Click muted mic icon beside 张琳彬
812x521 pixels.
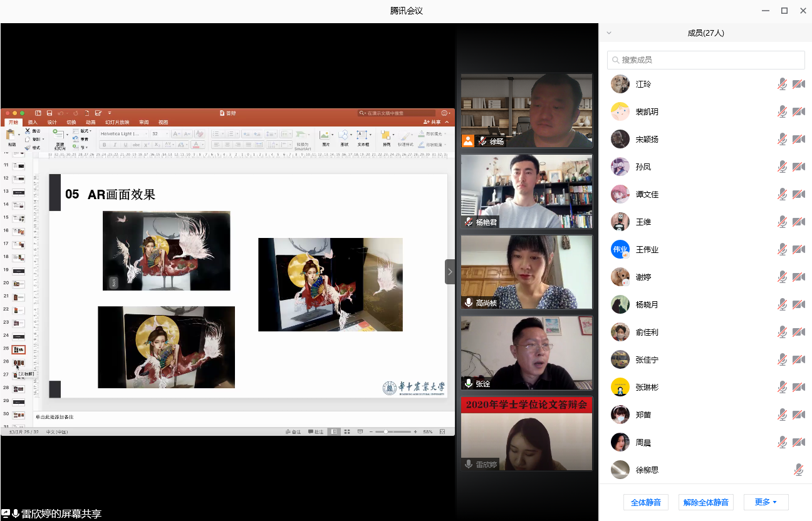click(x=782, y=387)
